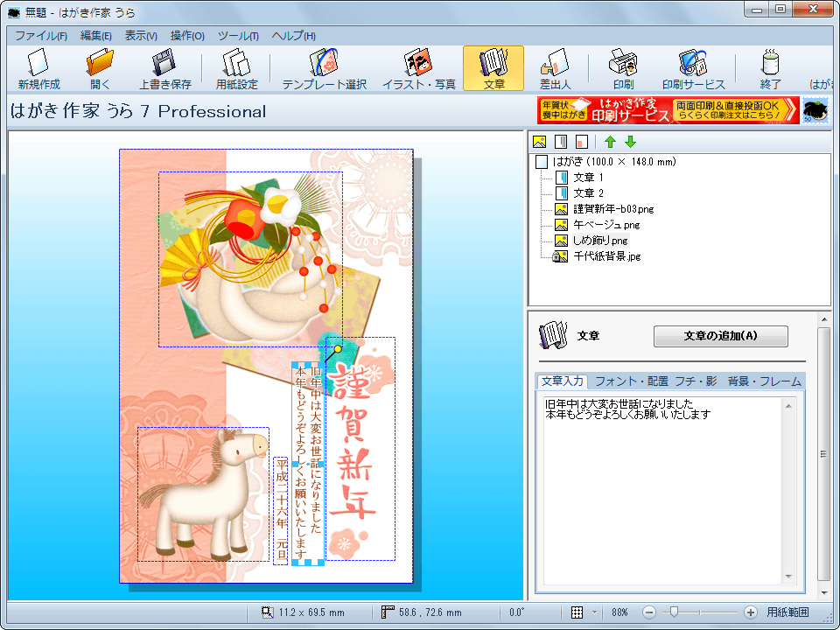Move layer up with green up arrow

(611, 142)
